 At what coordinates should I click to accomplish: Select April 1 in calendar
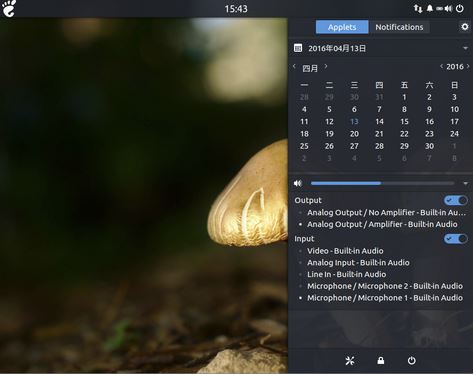click(404, 97)
